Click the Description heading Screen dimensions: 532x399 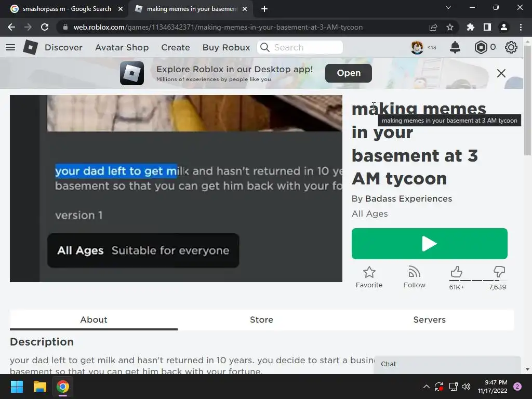42,342
